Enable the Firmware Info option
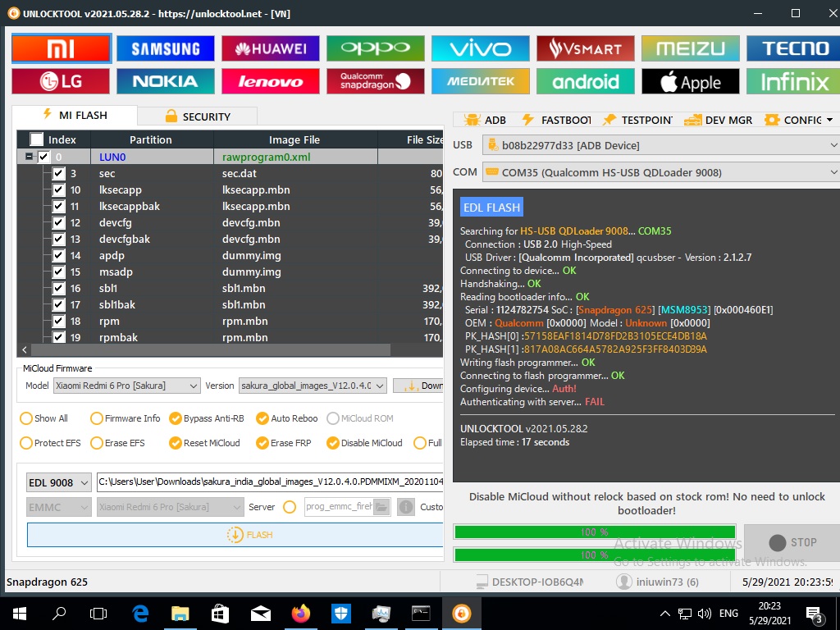The image size is (840, 630). point(126,418)
